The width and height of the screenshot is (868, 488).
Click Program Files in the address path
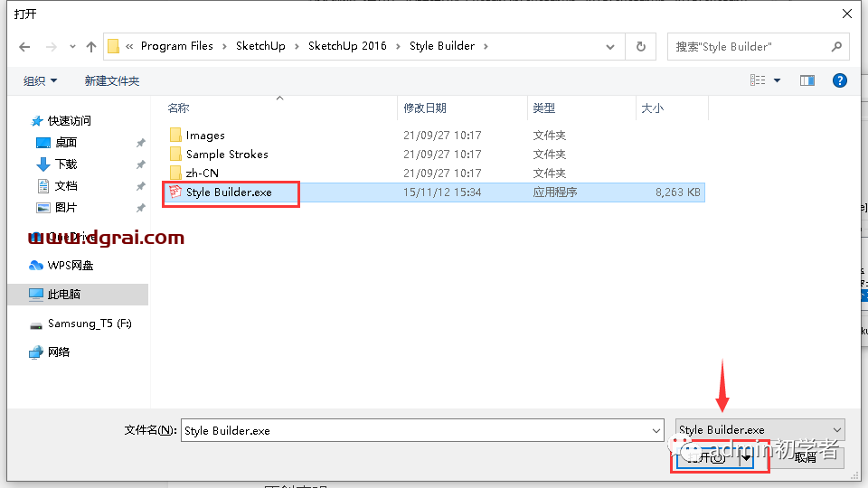coord(176,46)
